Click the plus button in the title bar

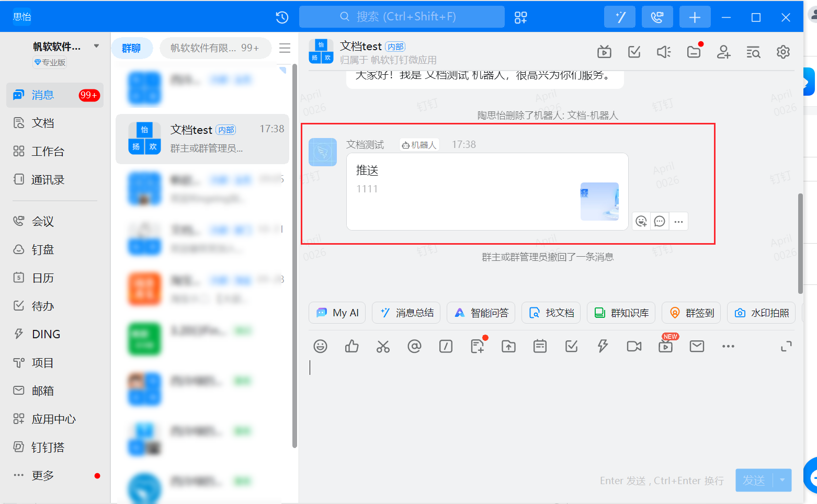695,17
